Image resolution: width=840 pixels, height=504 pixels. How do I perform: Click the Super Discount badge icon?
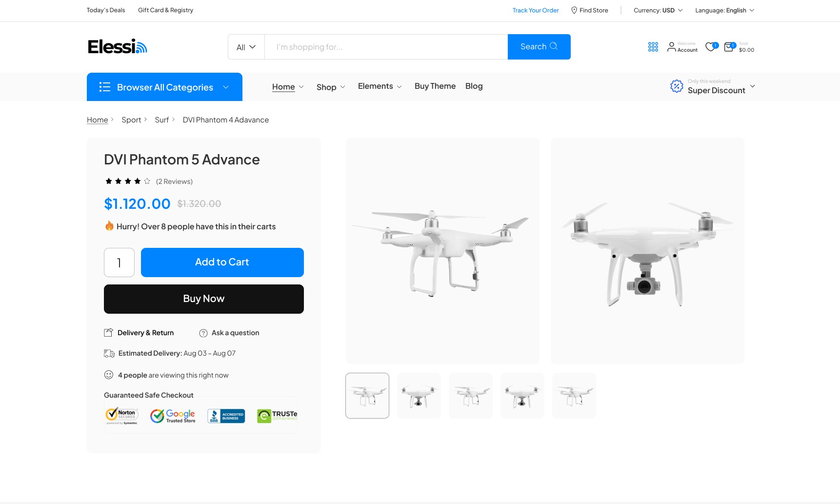click(677, 86)
